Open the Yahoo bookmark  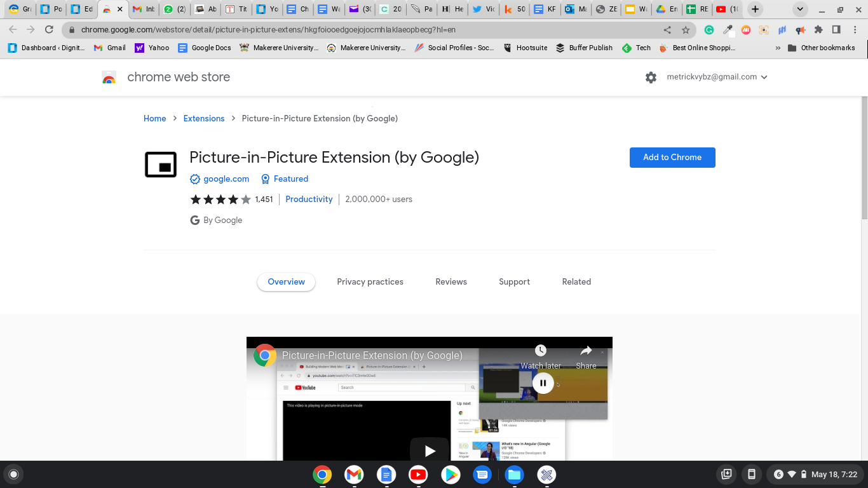tap(152, 48)
